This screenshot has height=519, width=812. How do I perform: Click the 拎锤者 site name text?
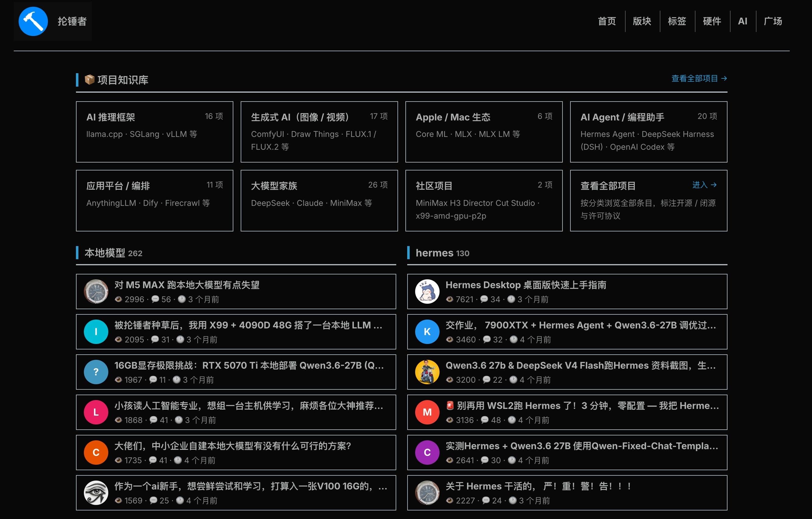[72, 21]
